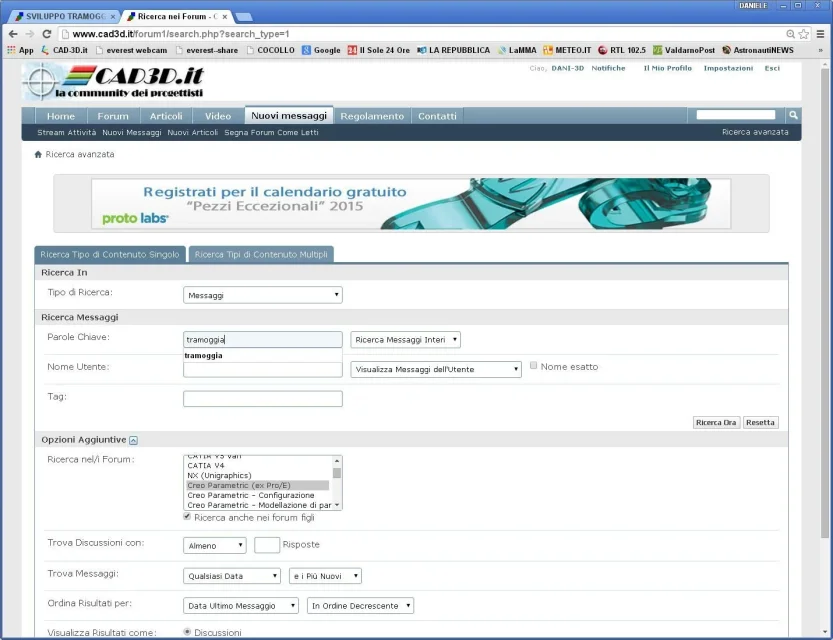Go back with browser back arrow
This screenshot has height=640, width=833.
coord(13,34)
